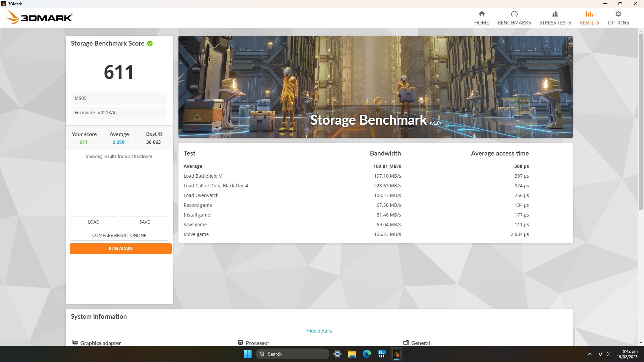Open File Explorer from the taskbar

point(352,354)
